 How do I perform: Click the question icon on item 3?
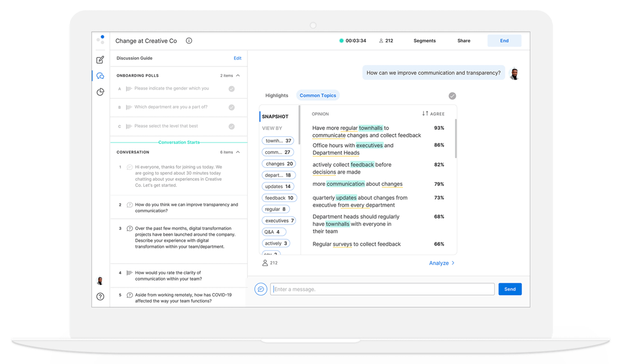[x=129, y=228]
